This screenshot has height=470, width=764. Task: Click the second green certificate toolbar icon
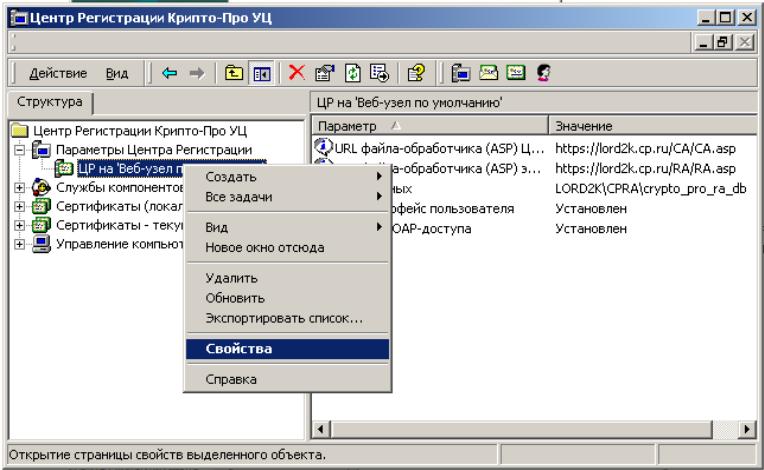pyautogui.click(x=516, y=73)
